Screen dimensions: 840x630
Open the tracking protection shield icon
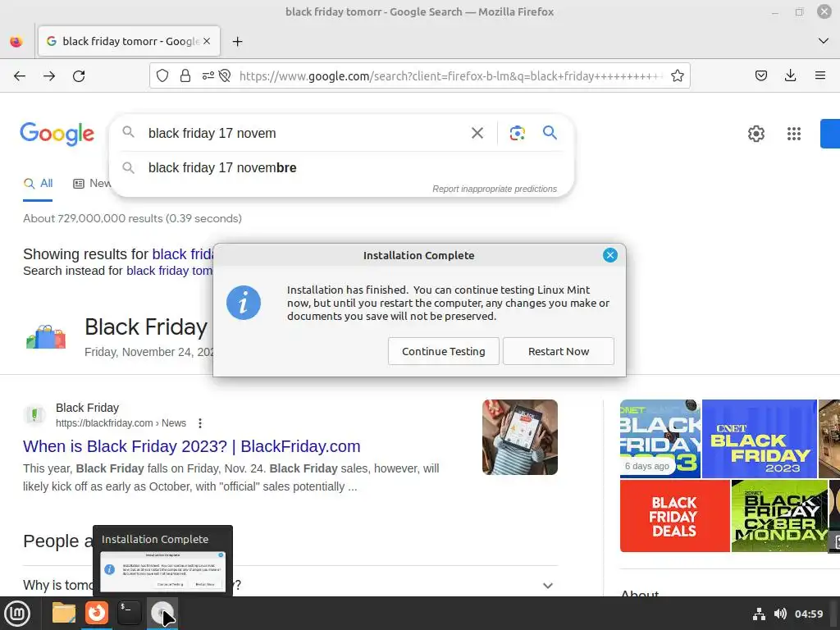point(162,76)
